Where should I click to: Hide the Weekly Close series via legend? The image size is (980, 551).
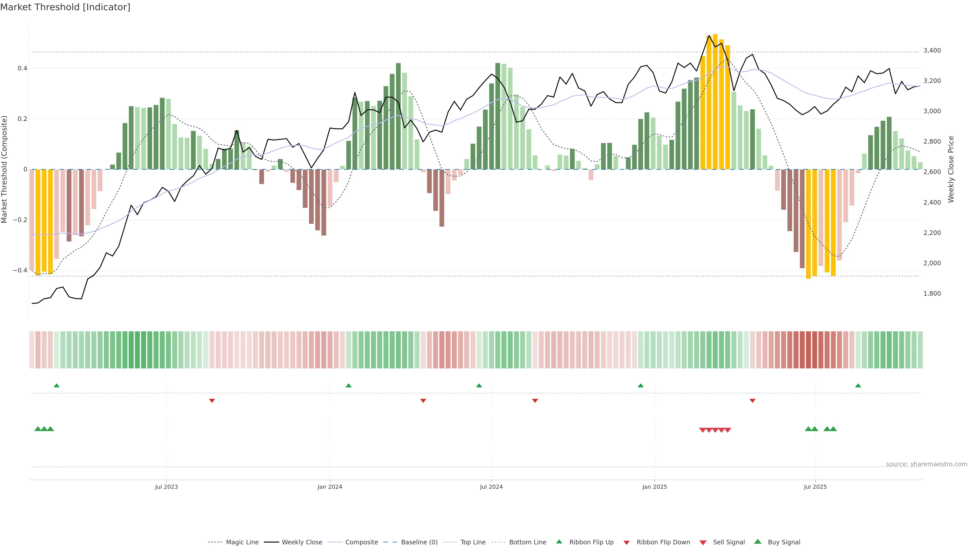[302, 542]
